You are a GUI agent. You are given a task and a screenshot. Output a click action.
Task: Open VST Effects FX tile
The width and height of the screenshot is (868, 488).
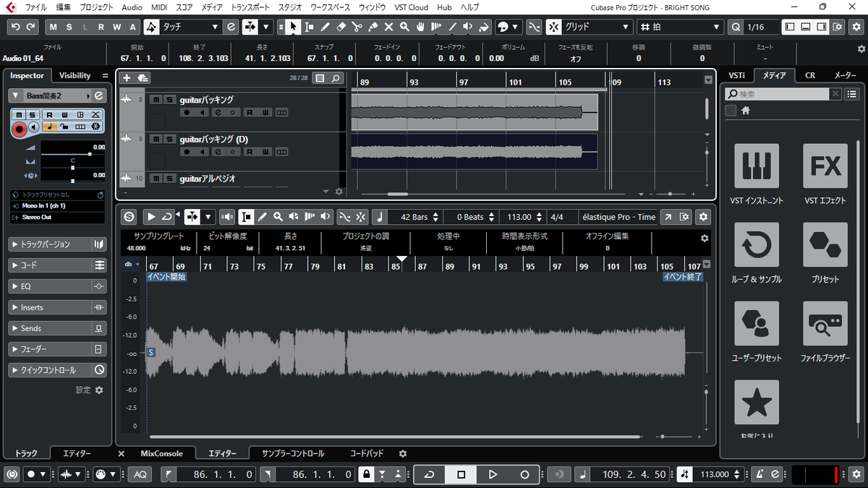coord(825,166)
